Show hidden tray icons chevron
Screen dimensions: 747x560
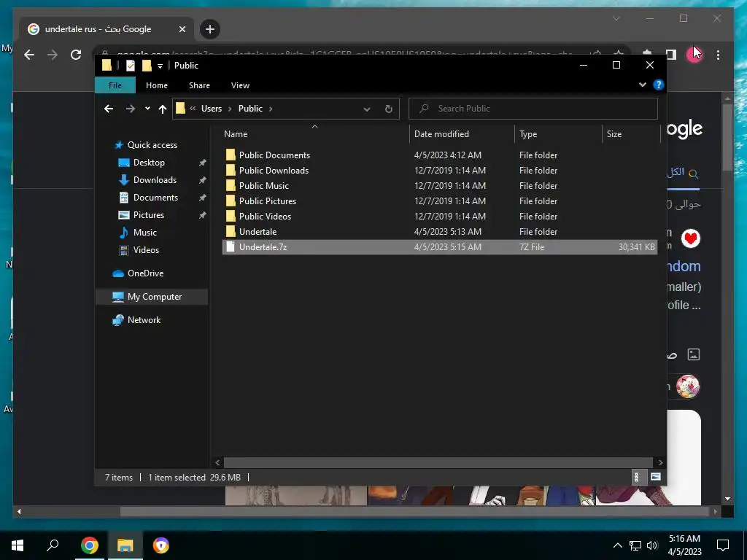click(617, 545)
